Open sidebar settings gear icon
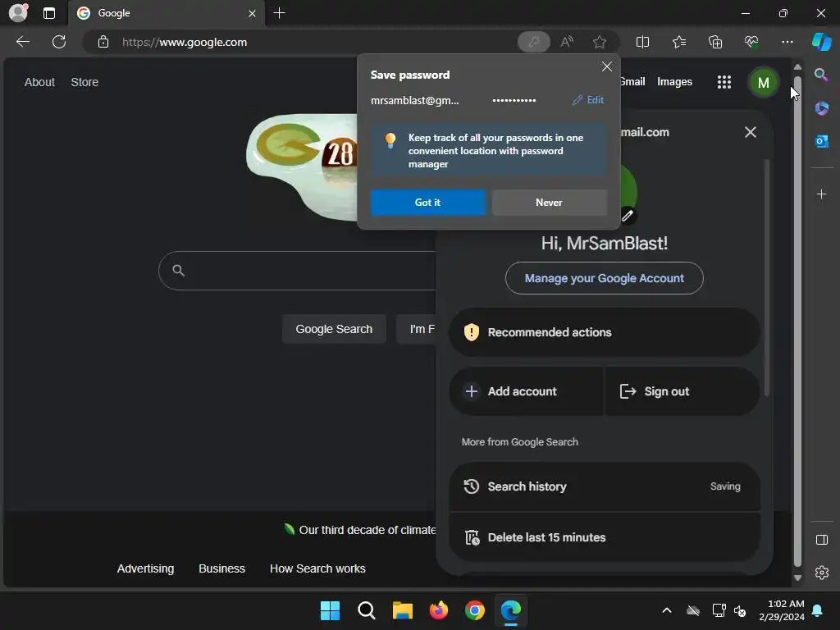The width and height of the screenshot is (840, 630). (x=821, y=573)
